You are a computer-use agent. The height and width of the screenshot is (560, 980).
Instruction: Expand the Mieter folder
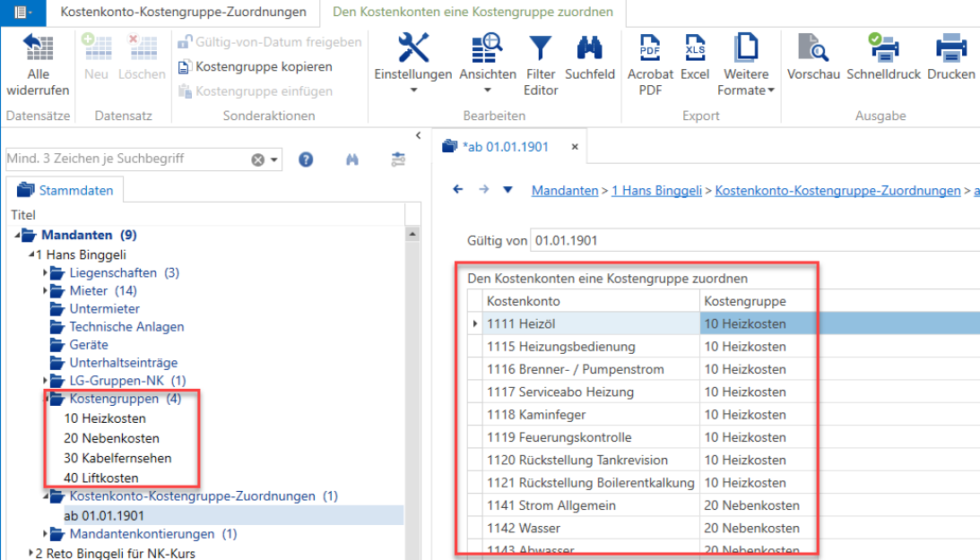click(44, 291)
